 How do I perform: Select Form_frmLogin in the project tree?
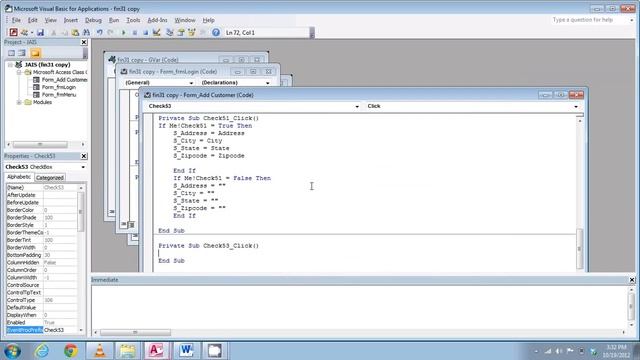coord(58,87)
